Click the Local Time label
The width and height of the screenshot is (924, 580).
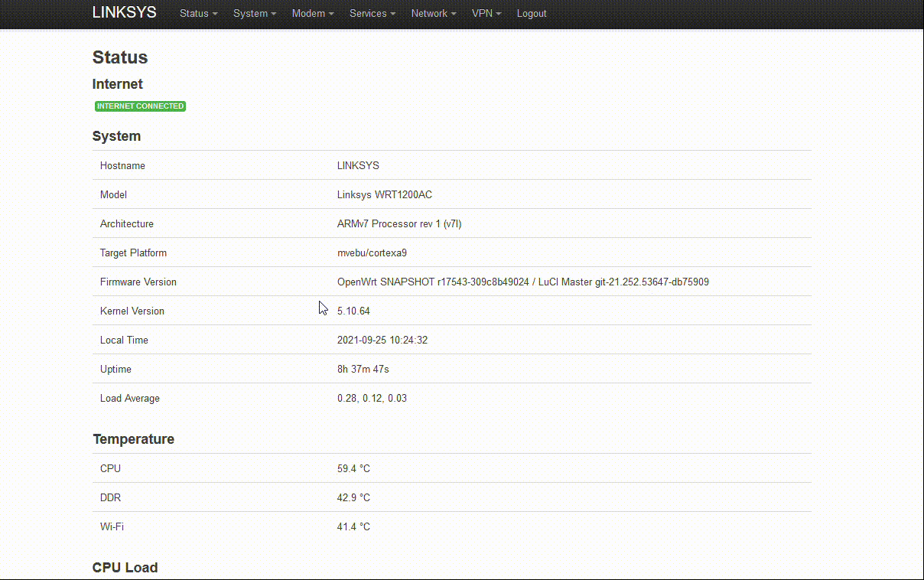[x=124, y=340]
